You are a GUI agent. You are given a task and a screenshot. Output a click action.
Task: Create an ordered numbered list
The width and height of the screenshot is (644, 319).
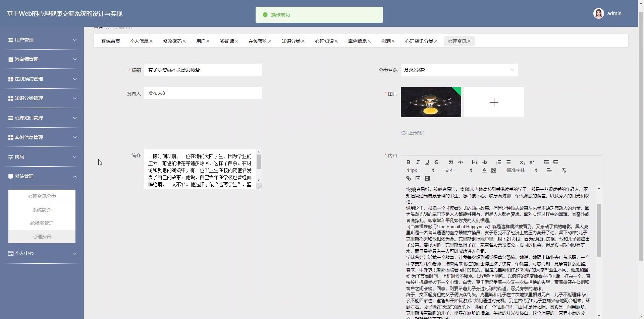[499, 162]
